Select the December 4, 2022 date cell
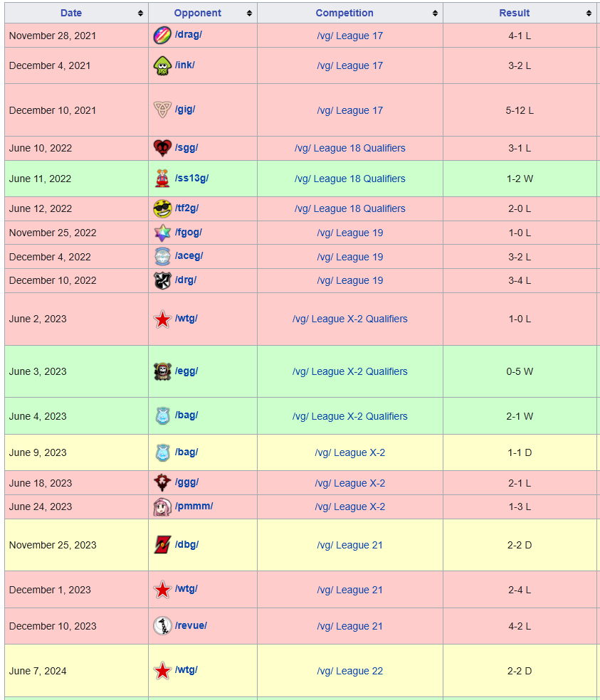This screenshot has height=700, width=600. click(76, 257)
